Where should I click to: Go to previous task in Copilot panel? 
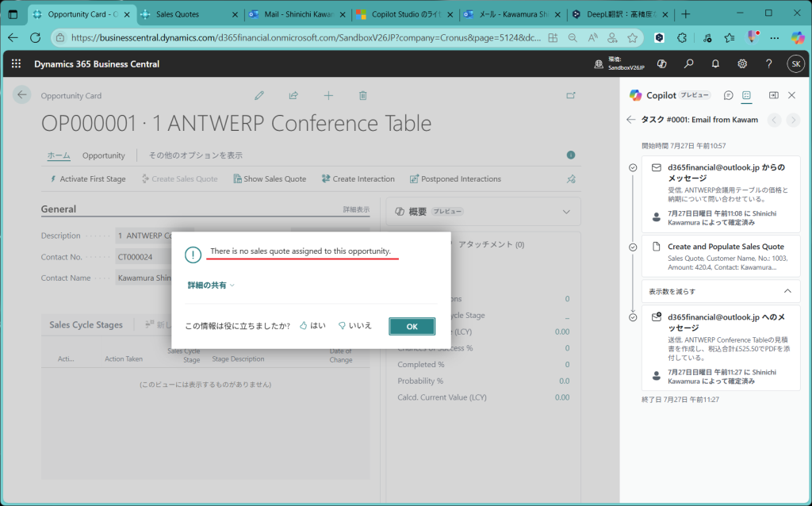774,121
